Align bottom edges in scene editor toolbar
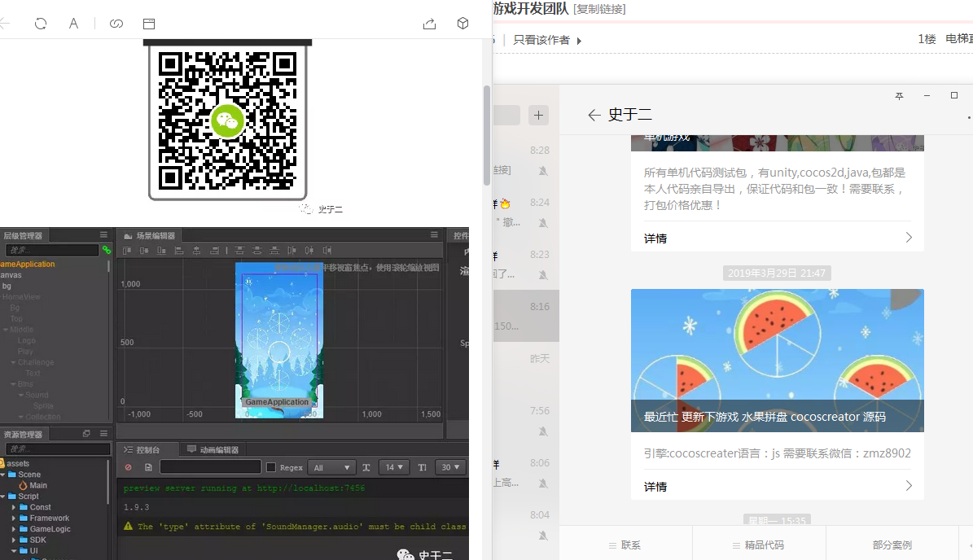The height and width of the screenshot is (560, 973). (x=161, y=251)
